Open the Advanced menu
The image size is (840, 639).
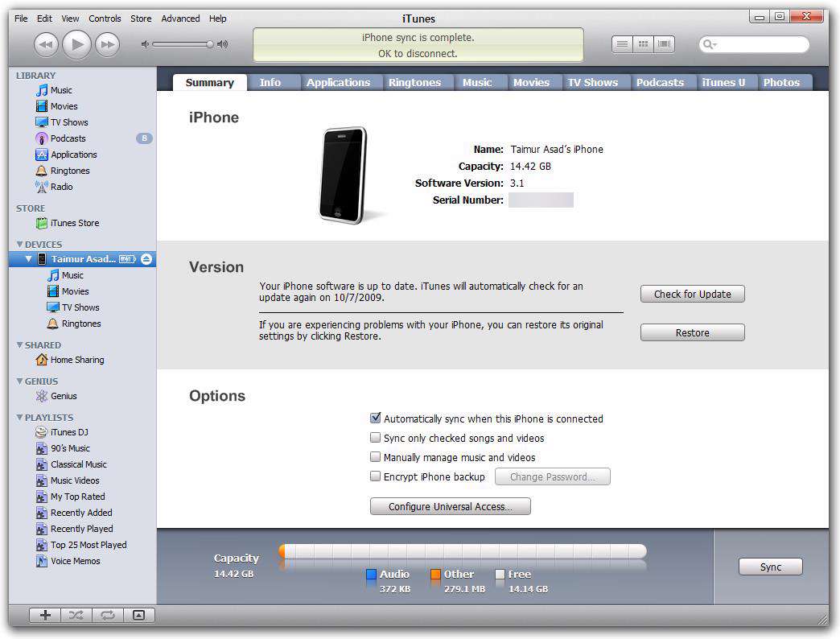tap(180, 19)
